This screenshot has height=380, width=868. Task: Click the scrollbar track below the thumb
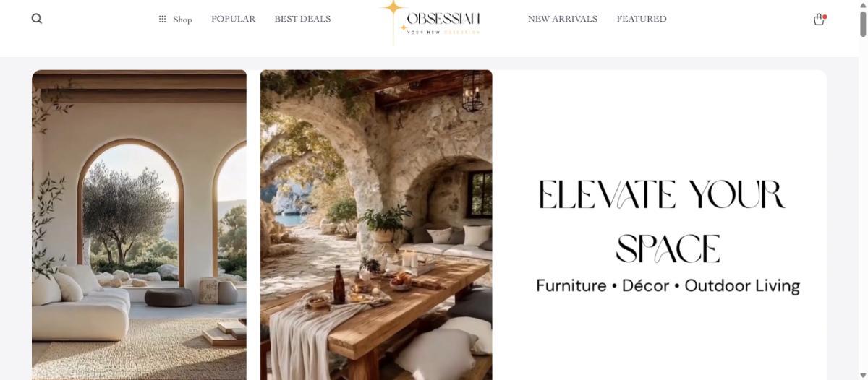[862, 210]
